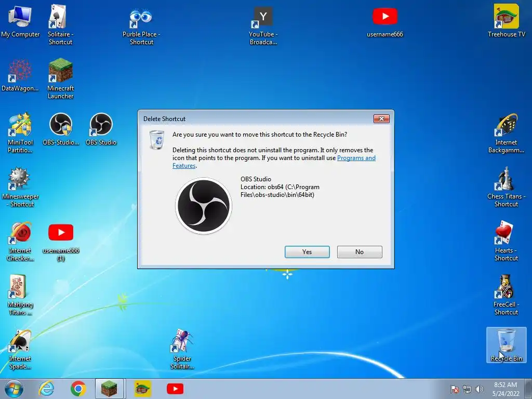
Task: Click the 'Are you sure' question text
Action: click(x=260, y=135)
